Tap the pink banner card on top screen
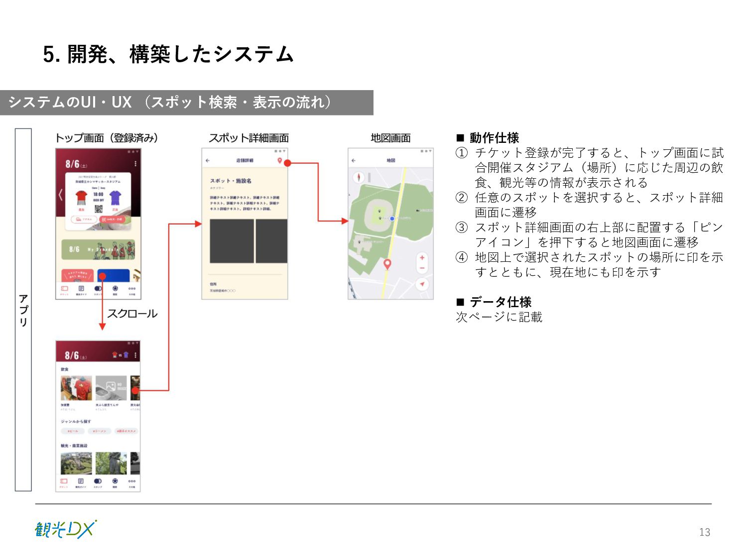 77,275
